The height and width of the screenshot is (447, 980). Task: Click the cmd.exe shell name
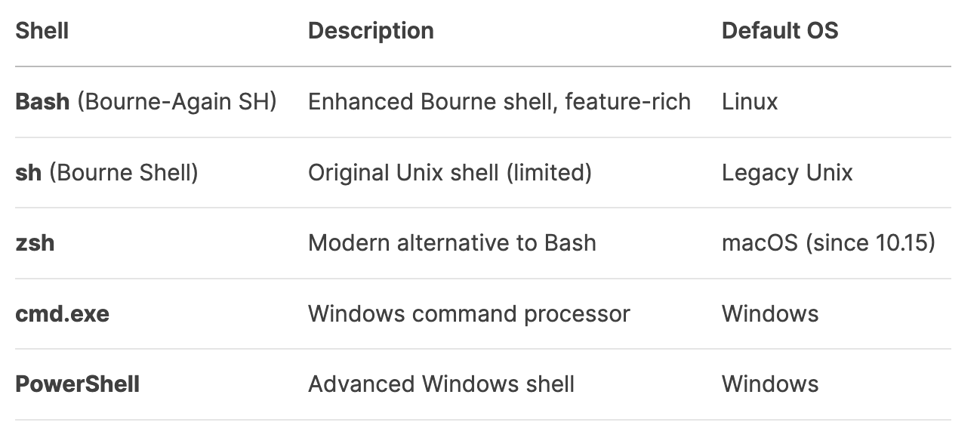pos(63,313)
